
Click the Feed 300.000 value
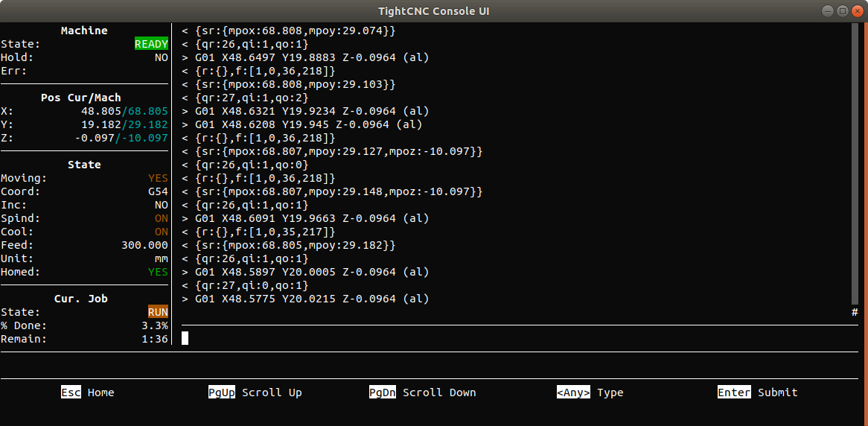click(144, 245)
